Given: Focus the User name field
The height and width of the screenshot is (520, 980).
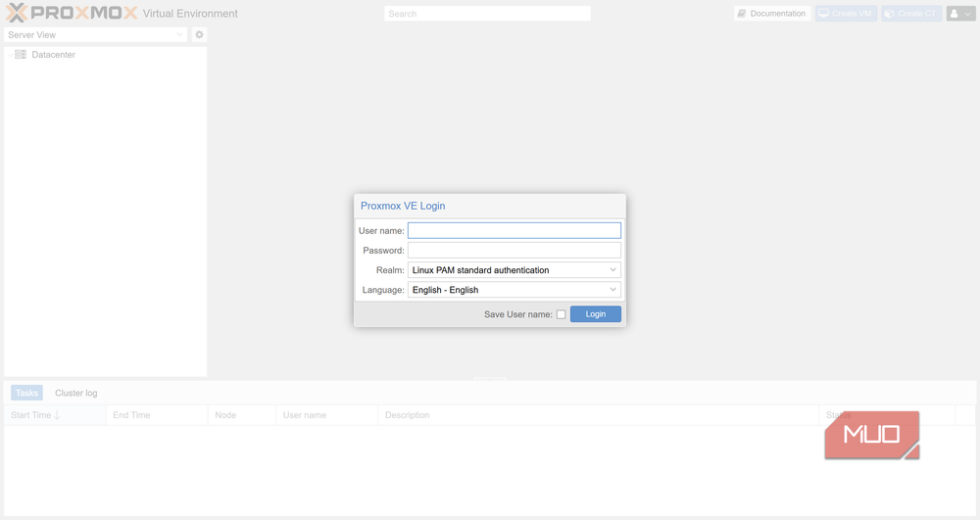Looking at the screenshot, I should (x=514, y=230).
